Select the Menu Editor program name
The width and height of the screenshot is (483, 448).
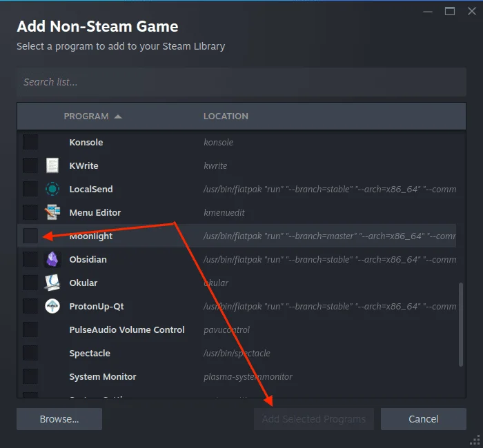[95, 212]
